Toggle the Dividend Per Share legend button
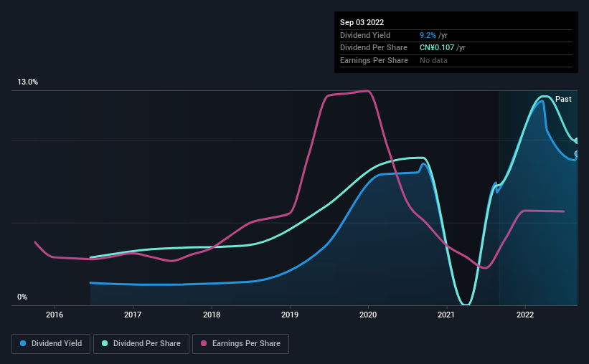This screenshot has width=589, height=364. [141, 344]
